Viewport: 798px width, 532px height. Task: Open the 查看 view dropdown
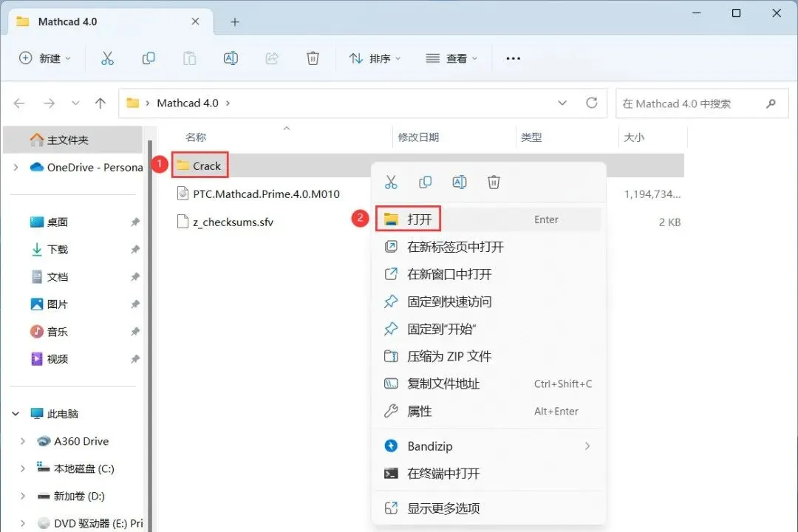tap(451, 58)
